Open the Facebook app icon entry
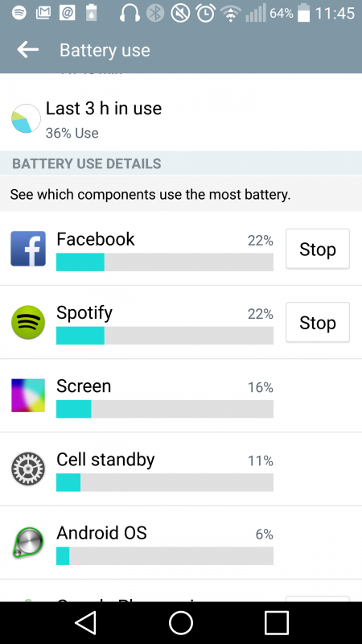362x644 pixels. 28,249
